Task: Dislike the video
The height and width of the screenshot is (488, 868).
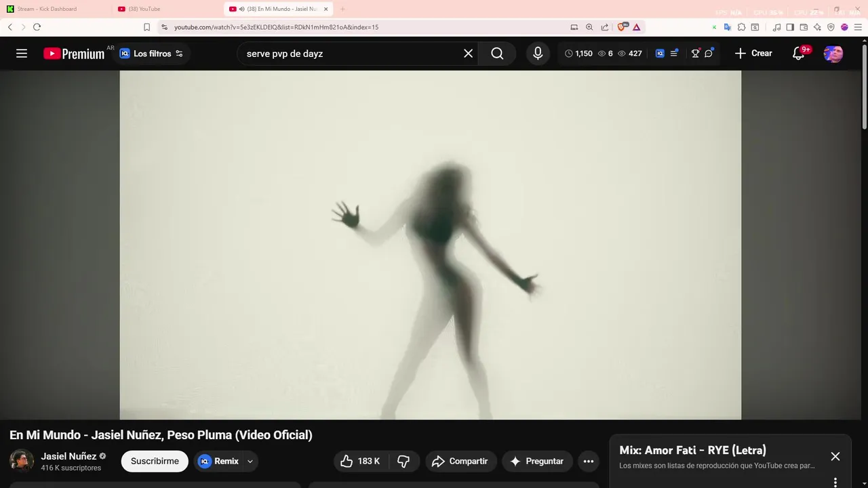Action: (x=403, y=461)
